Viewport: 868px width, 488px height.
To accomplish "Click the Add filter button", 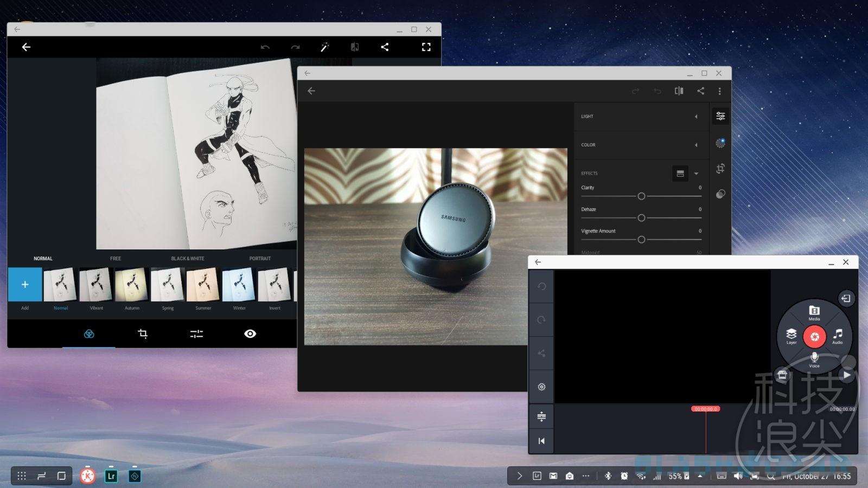I will (x=25, y=285).
